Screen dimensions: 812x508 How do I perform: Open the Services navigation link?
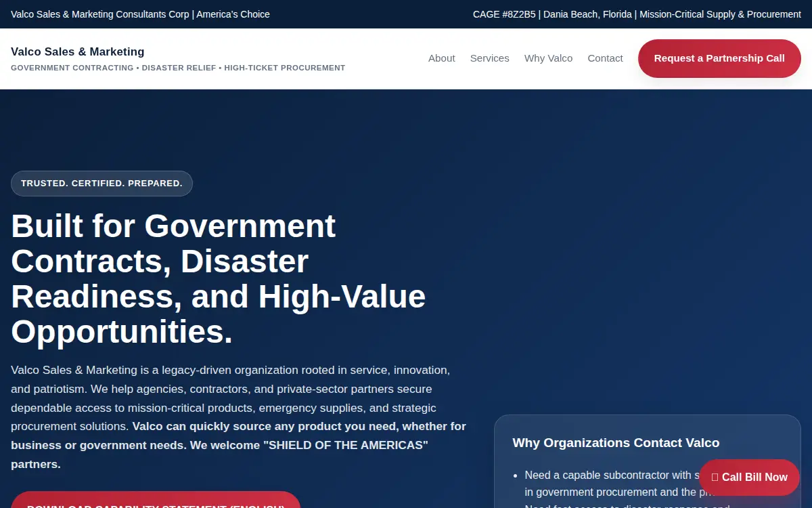489,58
